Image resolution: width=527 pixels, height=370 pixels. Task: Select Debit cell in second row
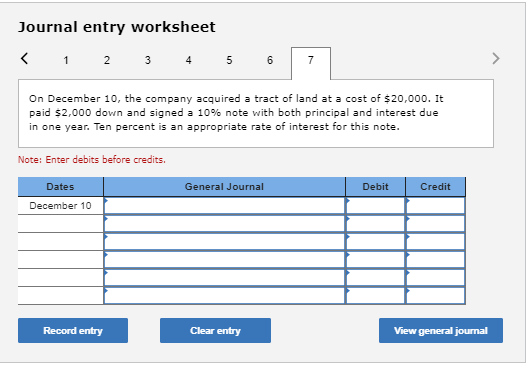[x=375, y=223]
